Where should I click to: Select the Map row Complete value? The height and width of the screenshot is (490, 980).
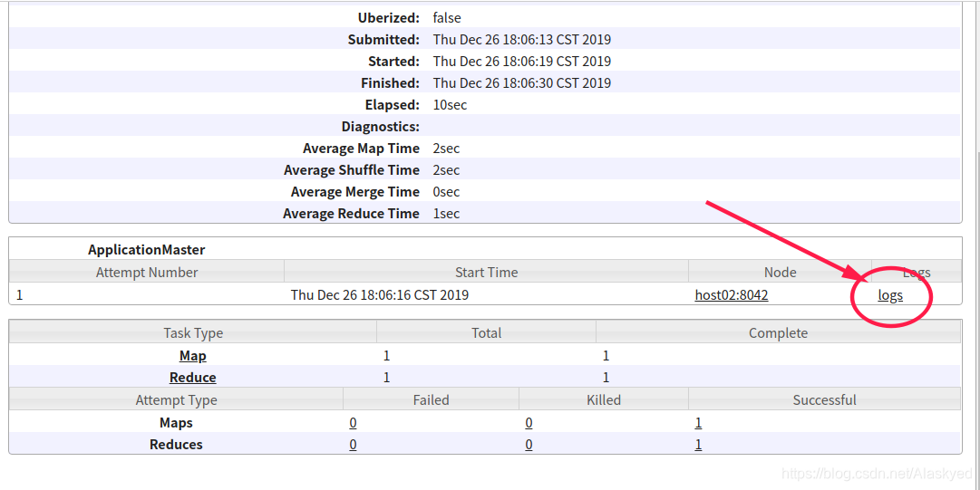coord(606,356)
